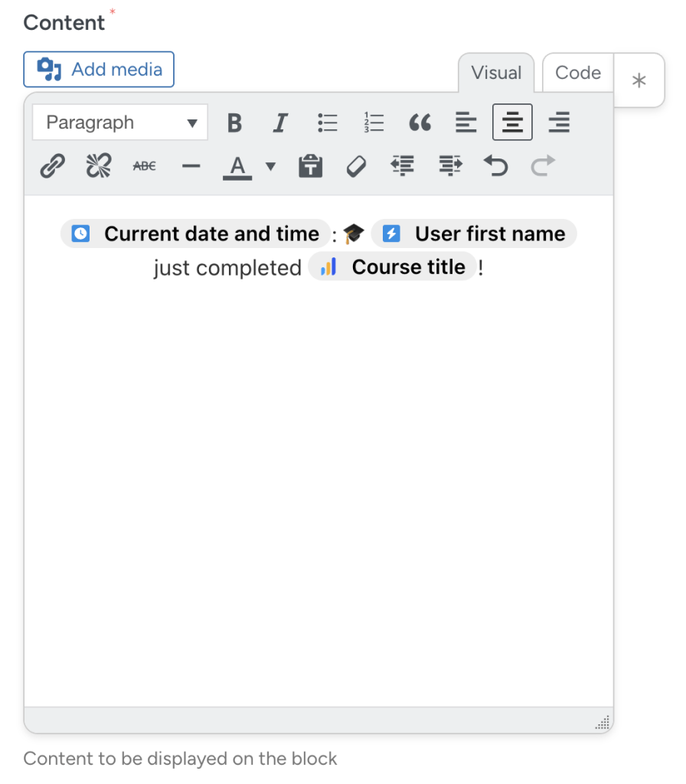Toggle the bulleted list formatting
The width and height of the screenshot is (686, 784).
(x=327, y=122)
